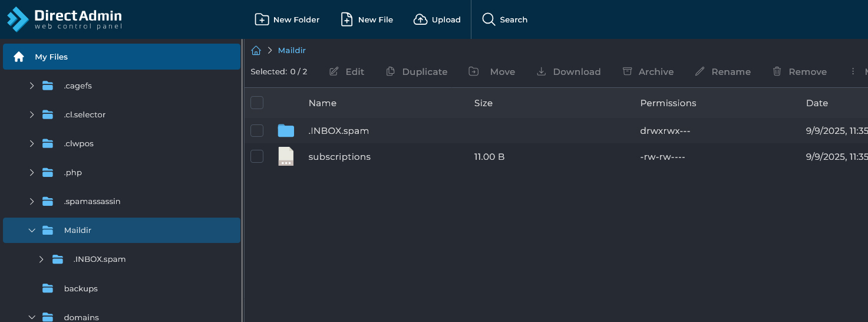Click the New File icon
The width and height of the screenshot is (868, 322).
(x=347, y=19)
